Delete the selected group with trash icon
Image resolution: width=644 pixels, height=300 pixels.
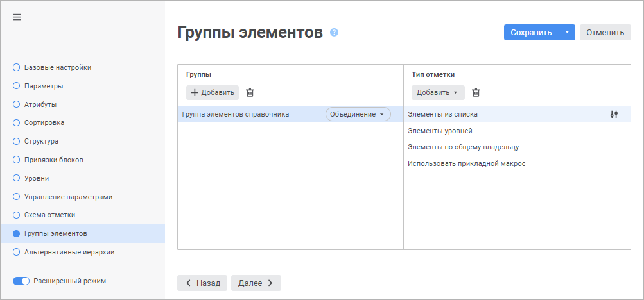pyautogui.click(x=250, y=92)
